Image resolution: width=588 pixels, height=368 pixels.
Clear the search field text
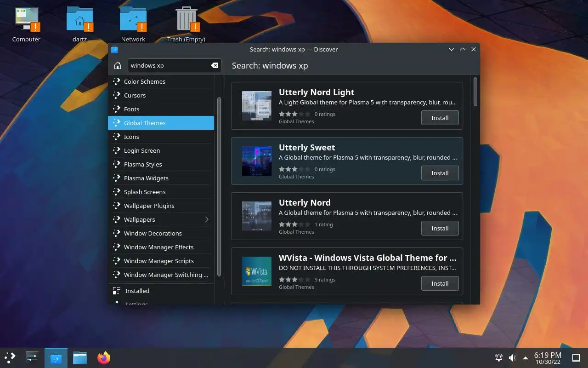pos(215,65)
